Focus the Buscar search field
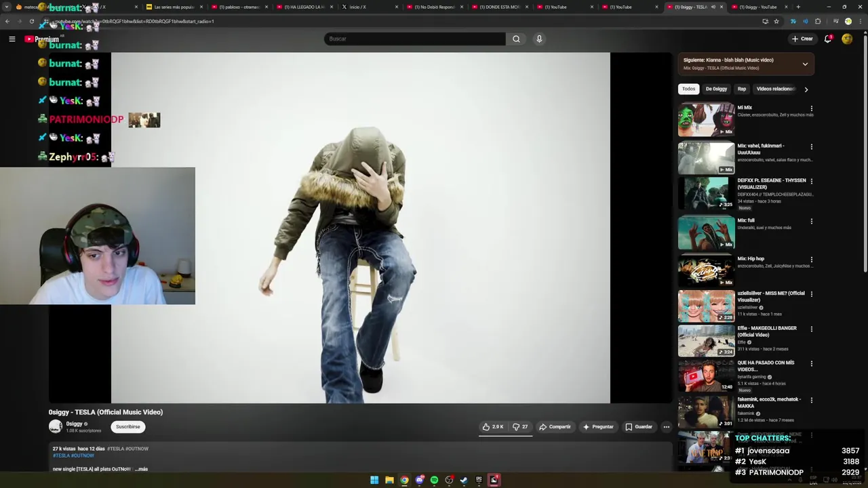868x488 pixels. (x=414, y=39)
